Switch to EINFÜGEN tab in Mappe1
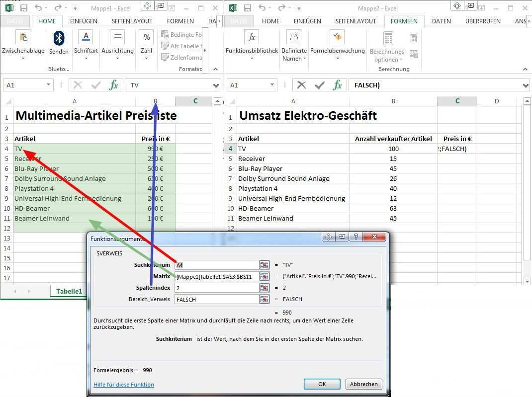 84,21
